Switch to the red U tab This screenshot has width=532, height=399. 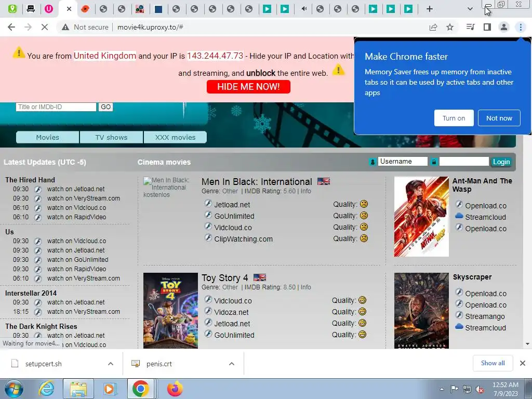[49, 9]
